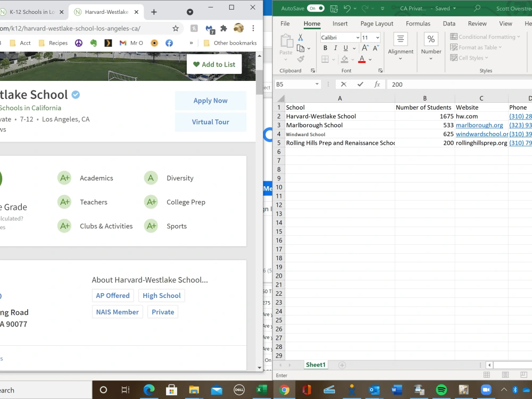Open the Virtual Tour button
532x399 pixels.
[x=210, y=122]
